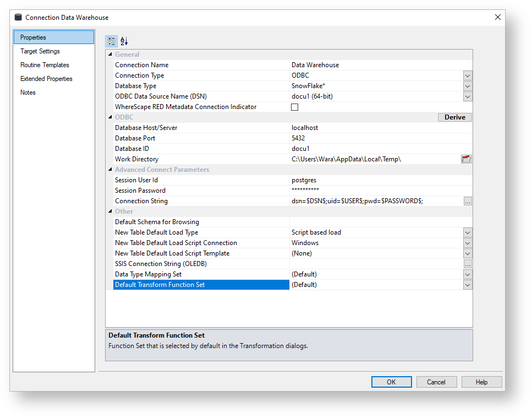Click SnowFlake* database type value
Image resolution: width=532 pixels, height=418 pixels.
(x=309, y=86)
